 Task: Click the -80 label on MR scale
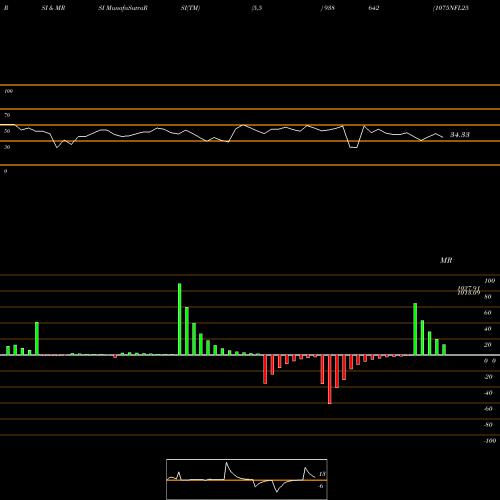point(488,425)
